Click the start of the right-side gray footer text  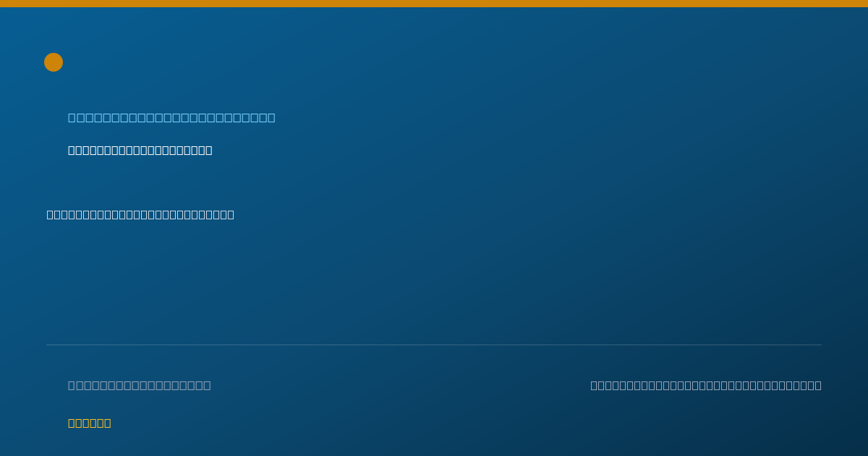tap(595, 385)
